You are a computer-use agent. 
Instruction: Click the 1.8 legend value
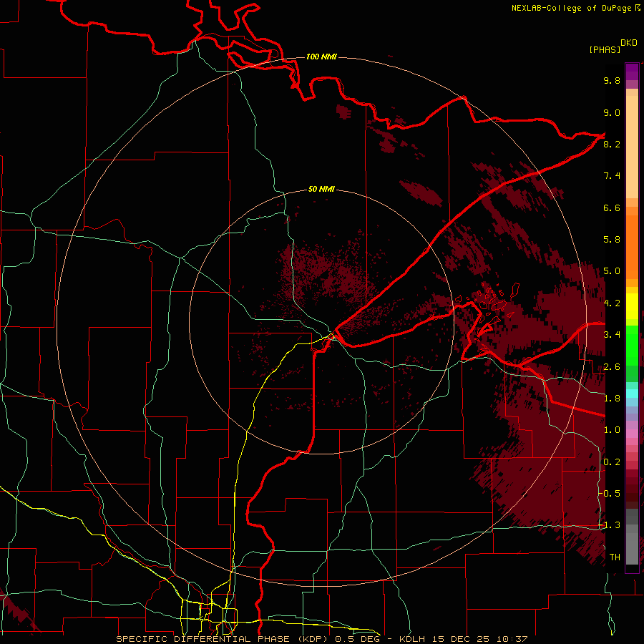pos(612,399)
